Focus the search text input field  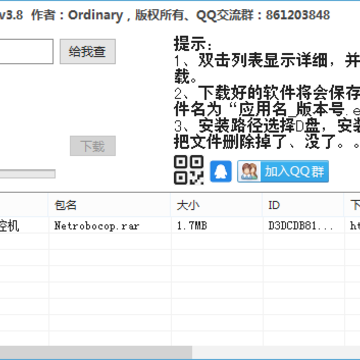(26, 51)
